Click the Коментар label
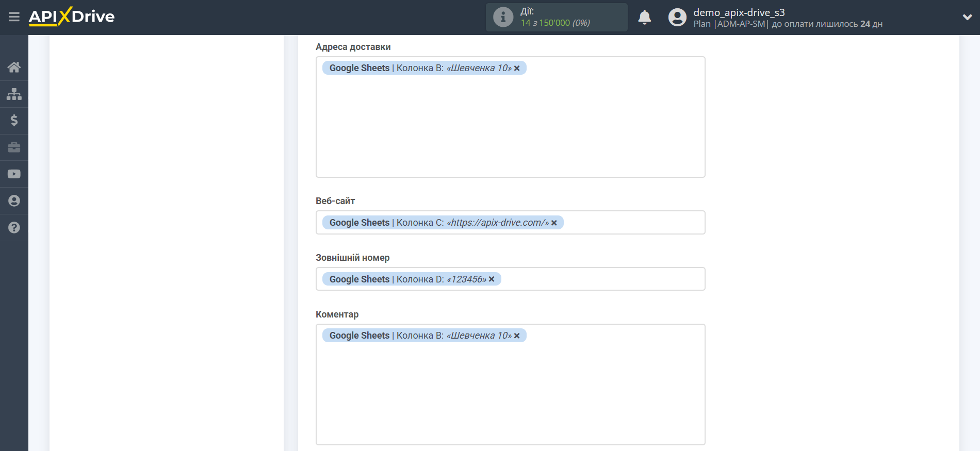 (x=337, y=314)
